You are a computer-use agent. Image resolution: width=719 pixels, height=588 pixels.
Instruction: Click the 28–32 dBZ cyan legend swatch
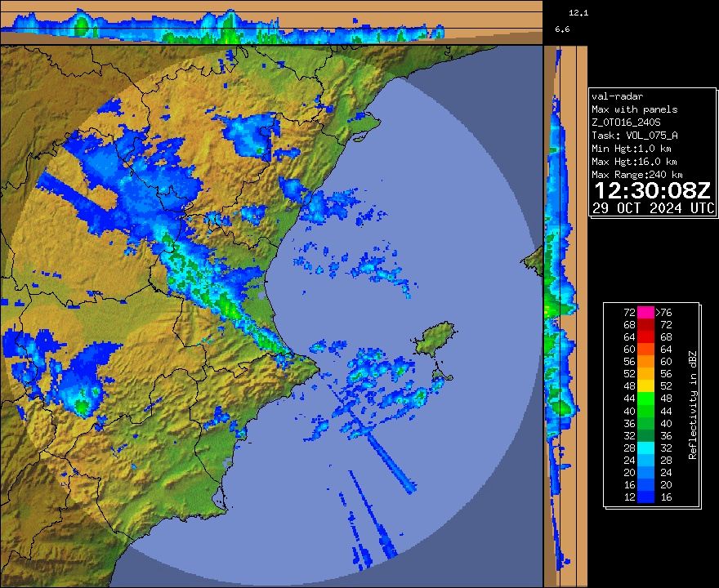645,447
